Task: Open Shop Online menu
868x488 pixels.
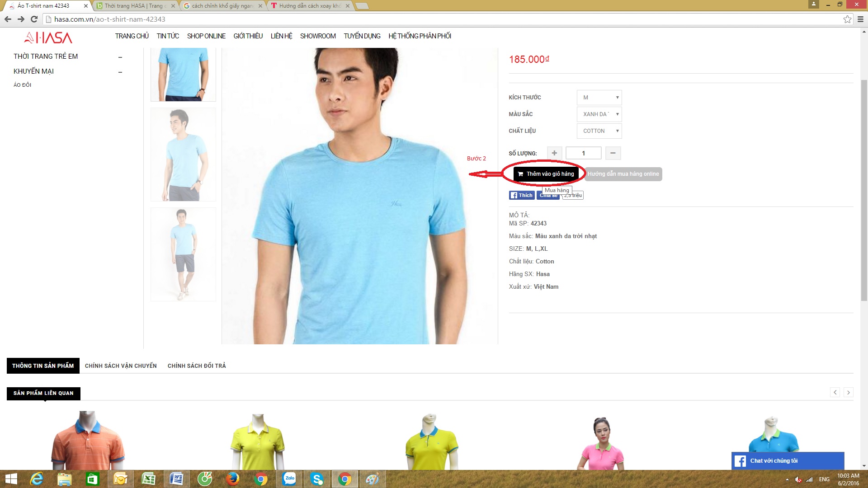Action: click(206, 36)
